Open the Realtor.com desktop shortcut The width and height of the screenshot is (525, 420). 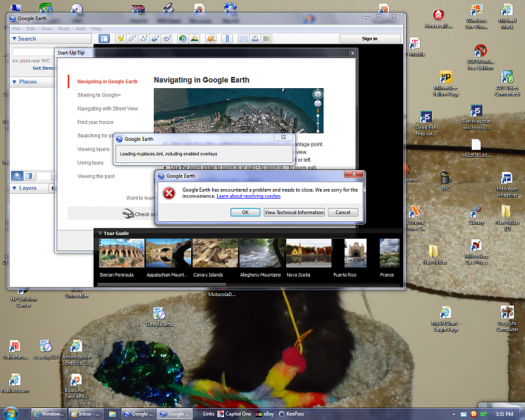(15, 383)
